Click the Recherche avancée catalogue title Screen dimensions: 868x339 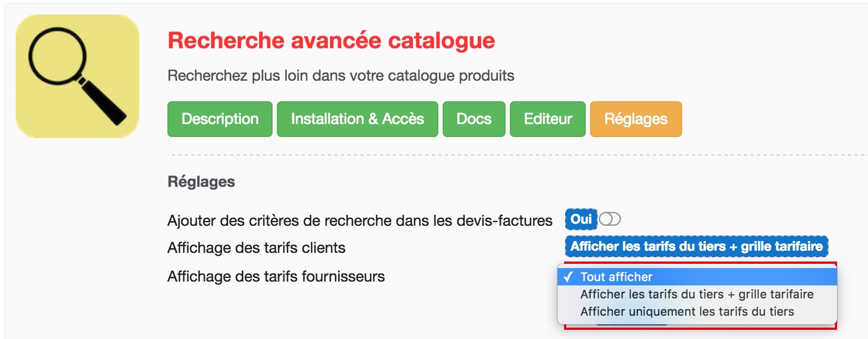pyautogui.click(x=331, y=41)
